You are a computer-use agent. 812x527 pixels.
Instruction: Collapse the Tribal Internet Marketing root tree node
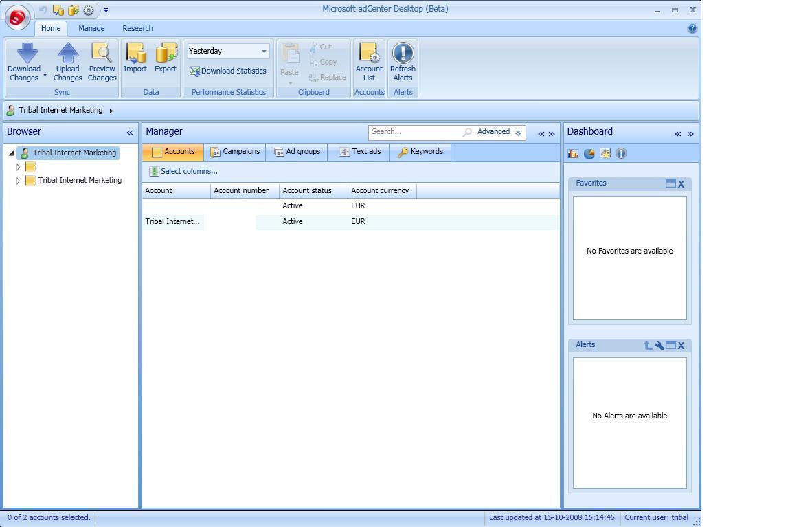tap(11, 153)
